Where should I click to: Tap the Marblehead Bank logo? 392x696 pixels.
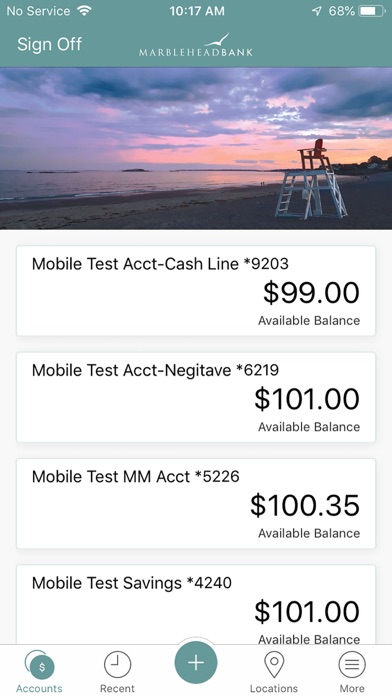coord(196,45)
